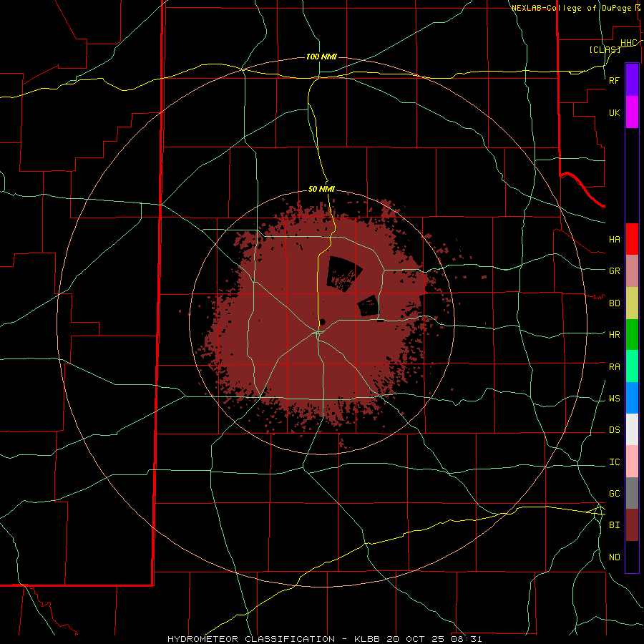Click the [CLAS] unit label
The image size is (644, 644).
click(605, 49)
